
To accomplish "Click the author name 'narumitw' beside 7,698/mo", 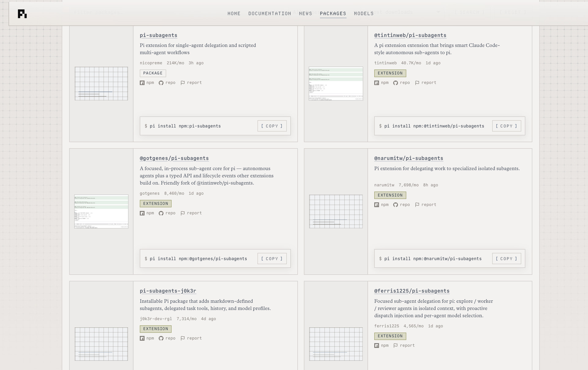I will (384, 185).
